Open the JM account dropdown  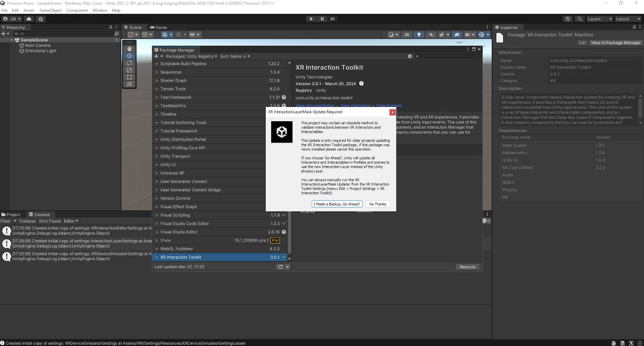tap(12, 19)
